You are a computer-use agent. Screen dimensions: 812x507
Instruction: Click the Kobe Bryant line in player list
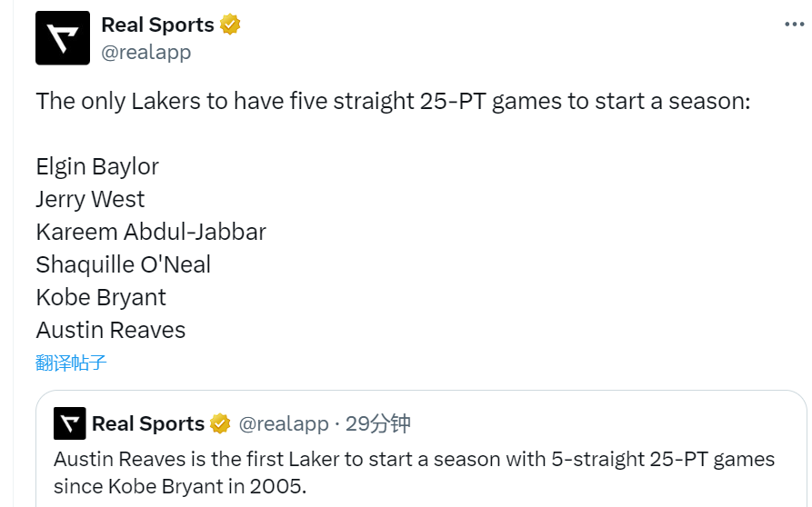[x=101, y=297]
